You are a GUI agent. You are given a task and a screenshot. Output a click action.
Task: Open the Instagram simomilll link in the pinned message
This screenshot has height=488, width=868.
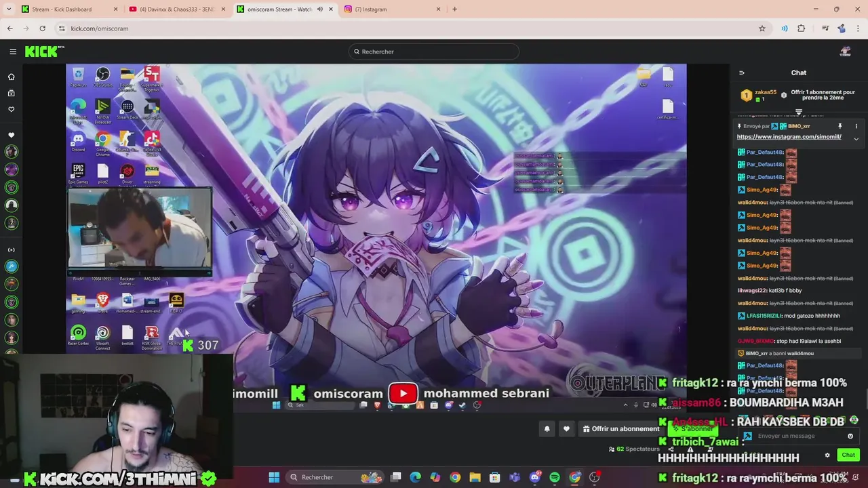(789, 137)
